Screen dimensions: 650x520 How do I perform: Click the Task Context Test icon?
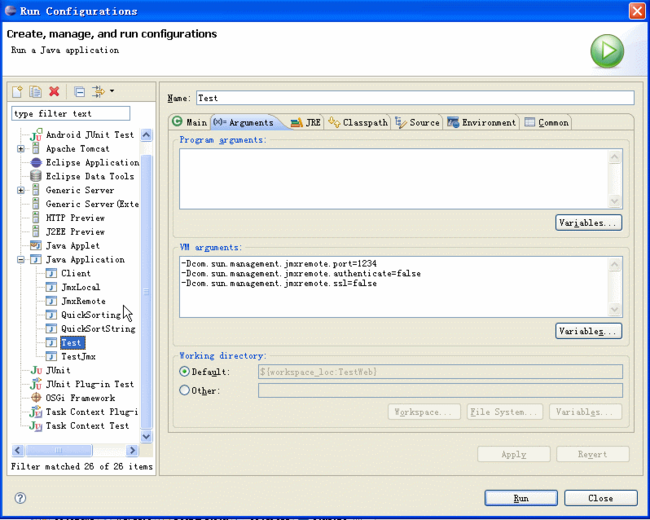pos(36,426)
